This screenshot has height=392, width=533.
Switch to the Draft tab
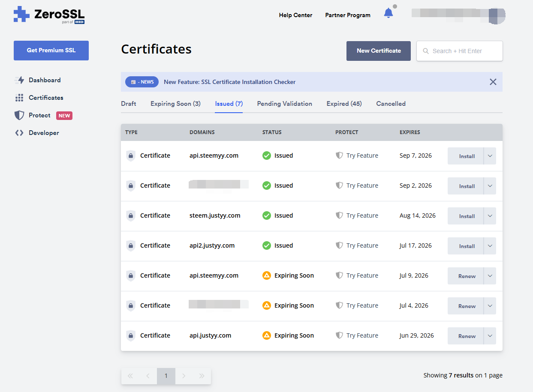tap(129, 104)
